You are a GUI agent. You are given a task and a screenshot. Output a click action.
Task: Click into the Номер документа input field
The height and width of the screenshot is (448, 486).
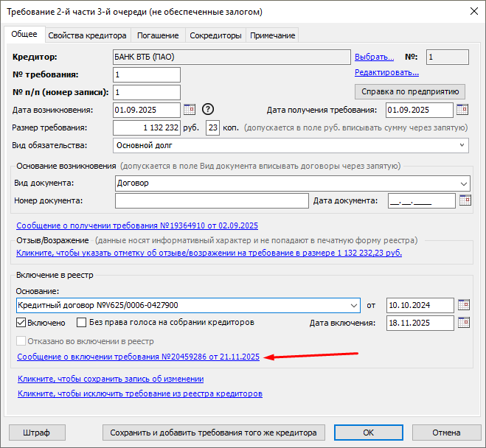click(212, 200)
